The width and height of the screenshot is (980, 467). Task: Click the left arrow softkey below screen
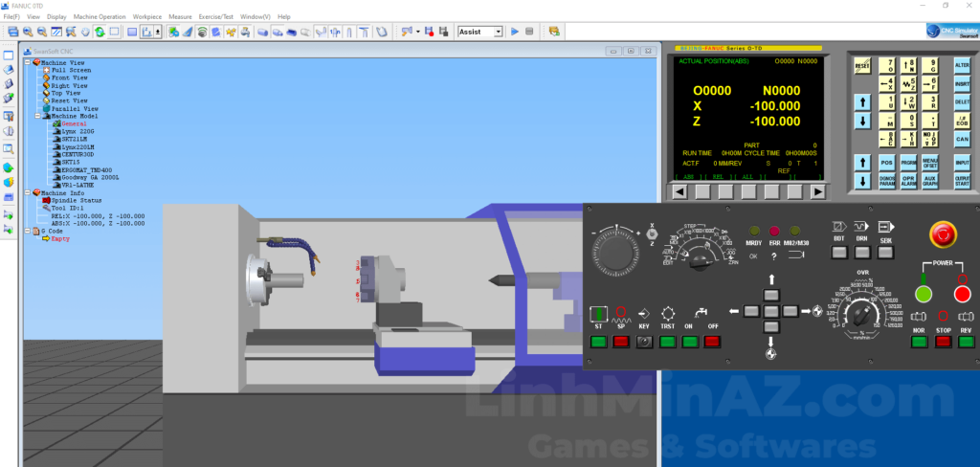(679, 192)
